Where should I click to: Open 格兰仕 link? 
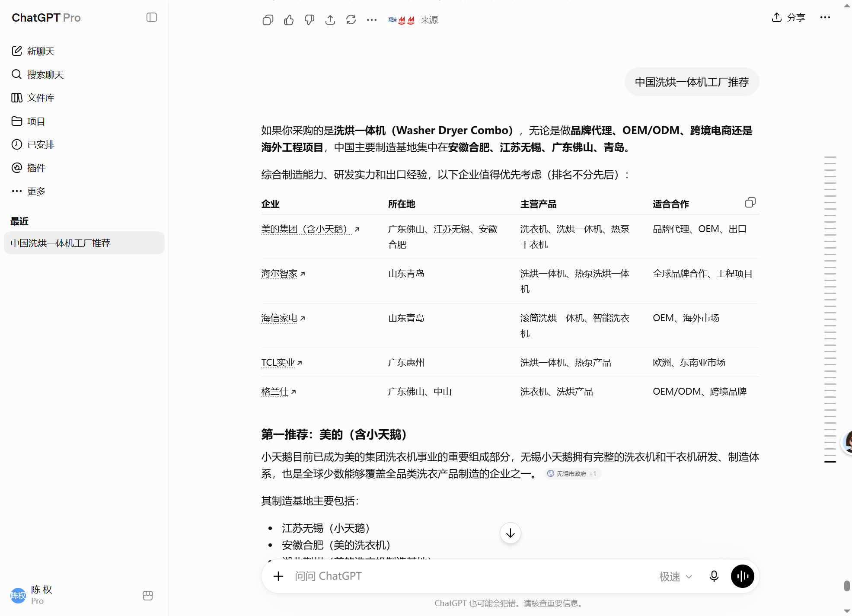click(x=278, y=392)
